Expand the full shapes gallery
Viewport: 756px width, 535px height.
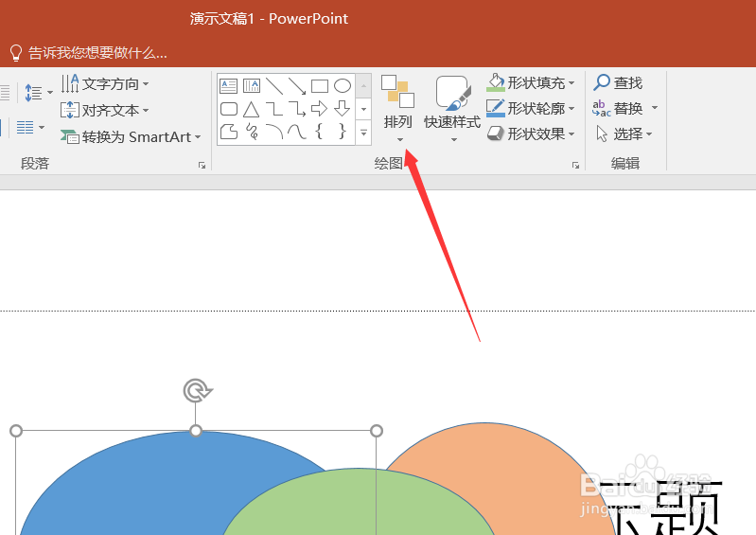coord(364,133)
